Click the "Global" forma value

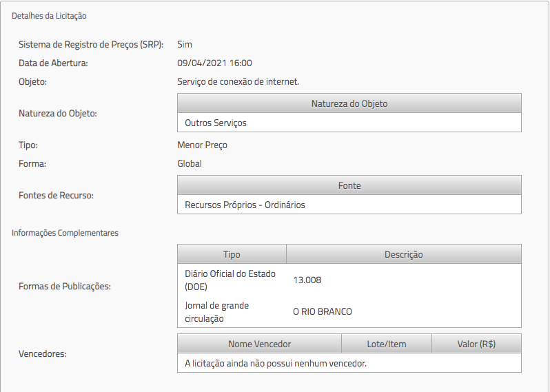pyautogui.click(x=190, y=163)
